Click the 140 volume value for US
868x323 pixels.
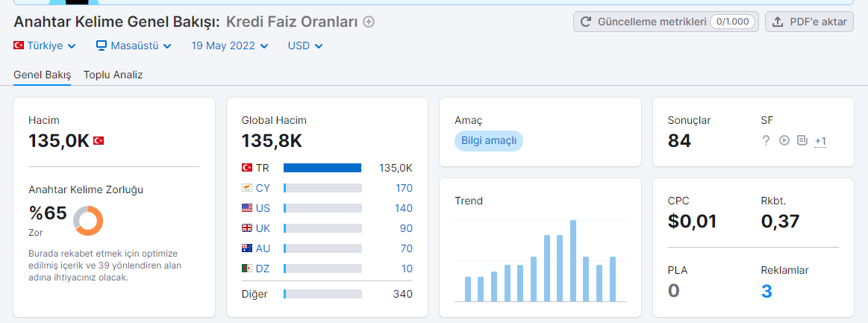click(x=404, y=208)
